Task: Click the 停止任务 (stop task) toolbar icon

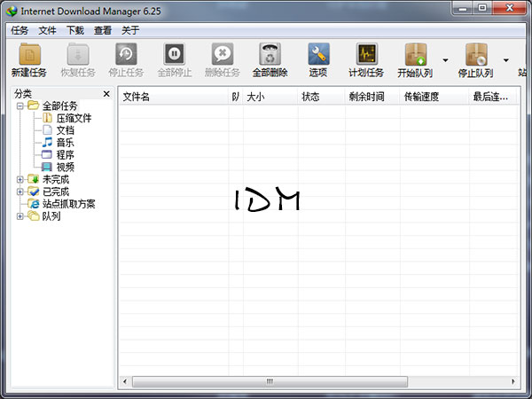Action: [126, 54]
